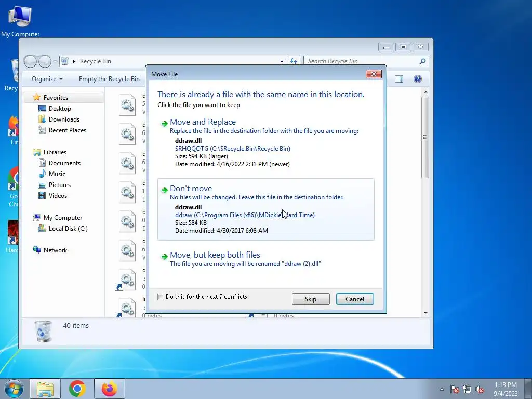
Task: Open Videos library
Action: pos(58,196)
